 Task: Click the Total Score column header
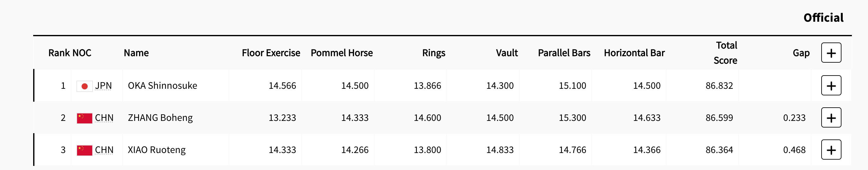coord(726,53)
